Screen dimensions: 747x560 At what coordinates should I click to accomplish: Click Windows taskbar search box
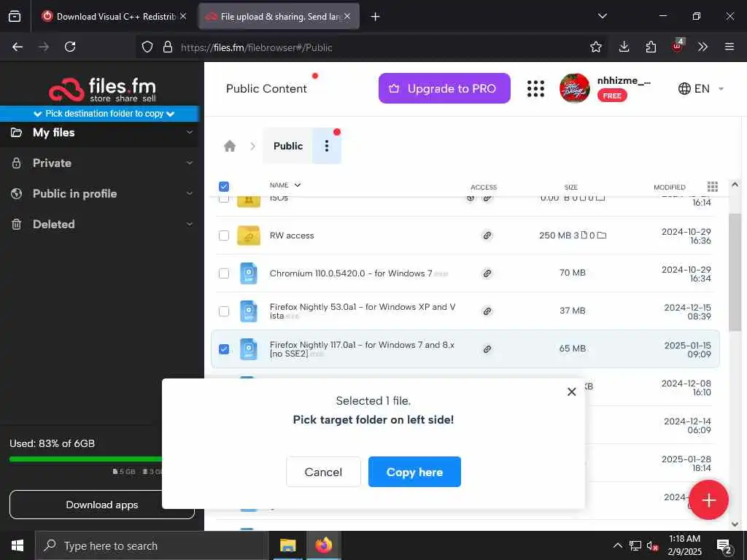[152, 545]
